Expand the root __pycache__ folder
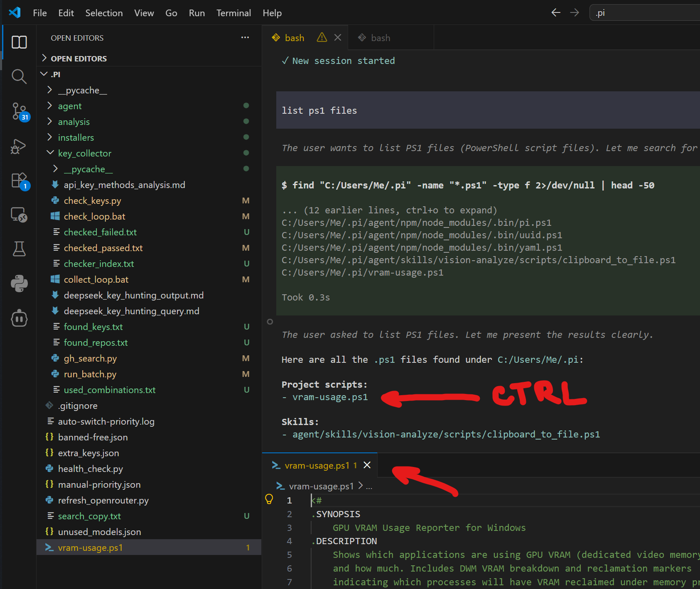This screenshot has width=700, height=589. coord(149,90)
